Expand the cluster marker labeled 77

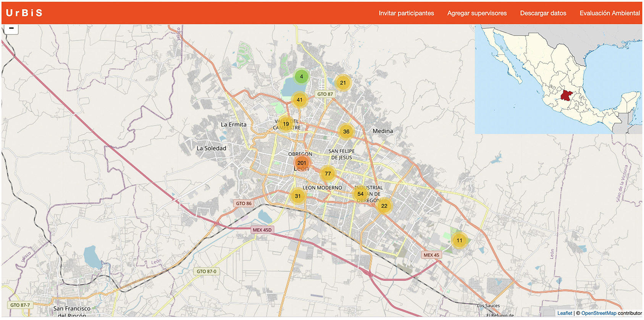(328, 174)
